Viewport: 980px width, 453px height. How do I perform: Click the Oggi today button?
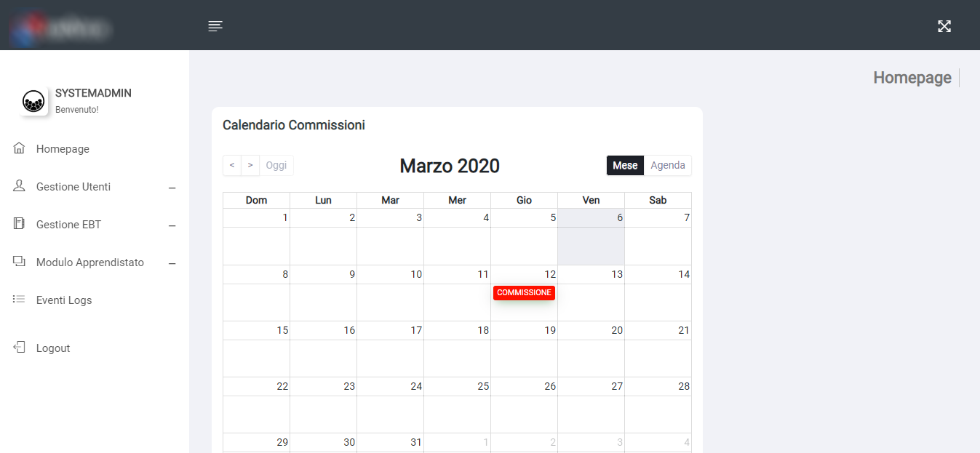click(x=276, y=165)
